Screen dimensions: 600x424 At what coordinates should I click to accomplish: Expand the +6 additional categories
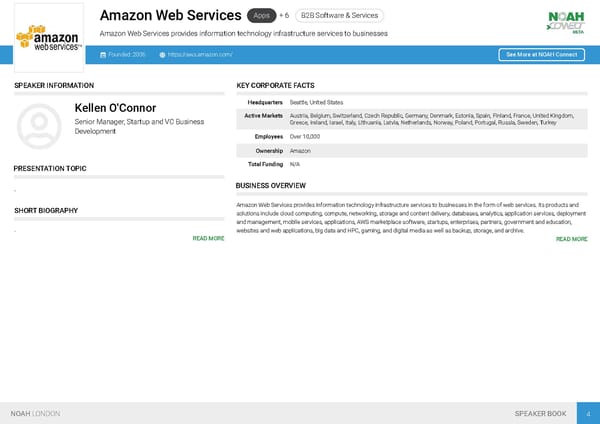click(x=284, y=16)
